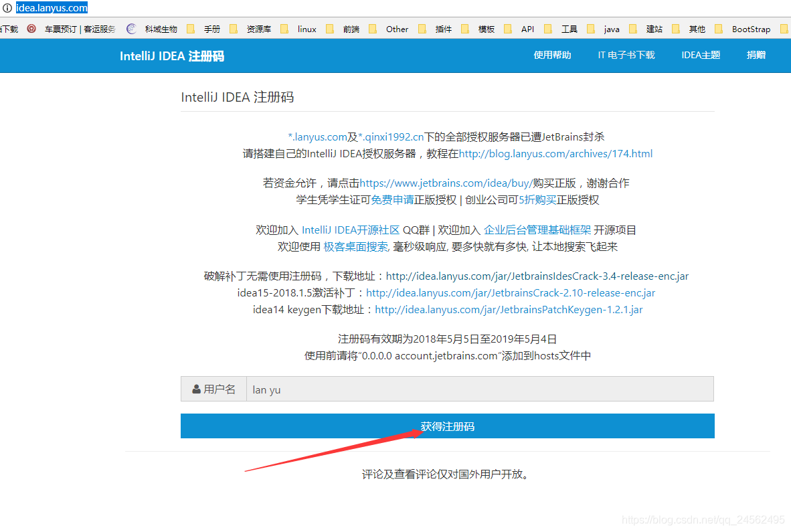Open the 前端 bookmark folder
The width and height of the screenshot is (791, 532).
click(343, 29)
